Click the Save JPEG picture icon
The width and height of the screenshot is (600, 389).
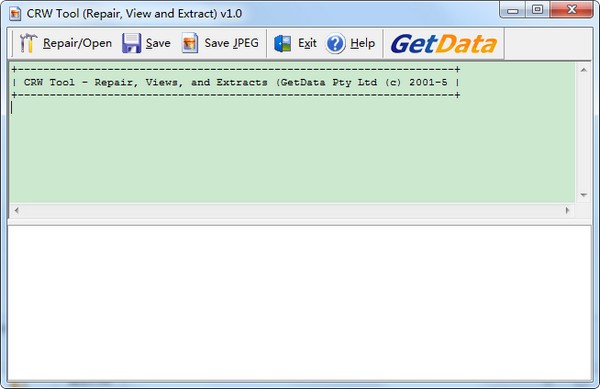(190, 43)
